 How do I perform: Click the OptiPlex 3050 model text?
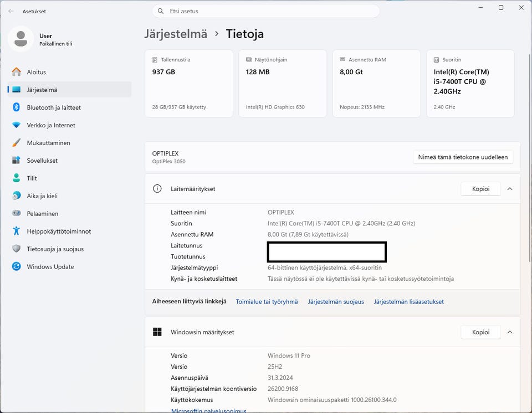click(x=168, y=162)
